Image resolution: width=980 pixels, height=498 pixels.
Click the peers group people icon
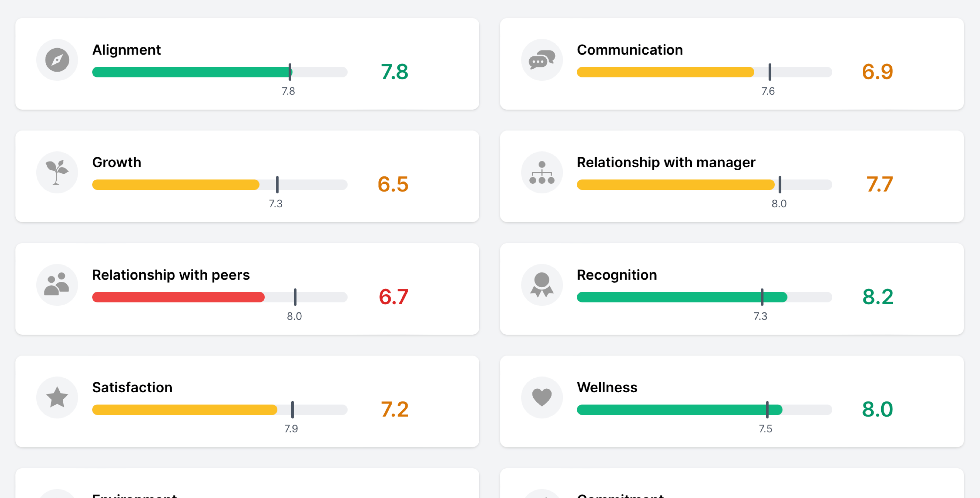tap(57, 285)
